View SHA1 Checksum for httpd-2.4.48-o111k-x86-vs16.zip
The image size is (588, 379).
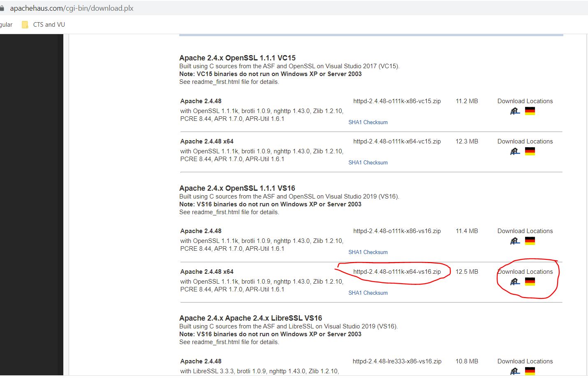tap(368, 252)
